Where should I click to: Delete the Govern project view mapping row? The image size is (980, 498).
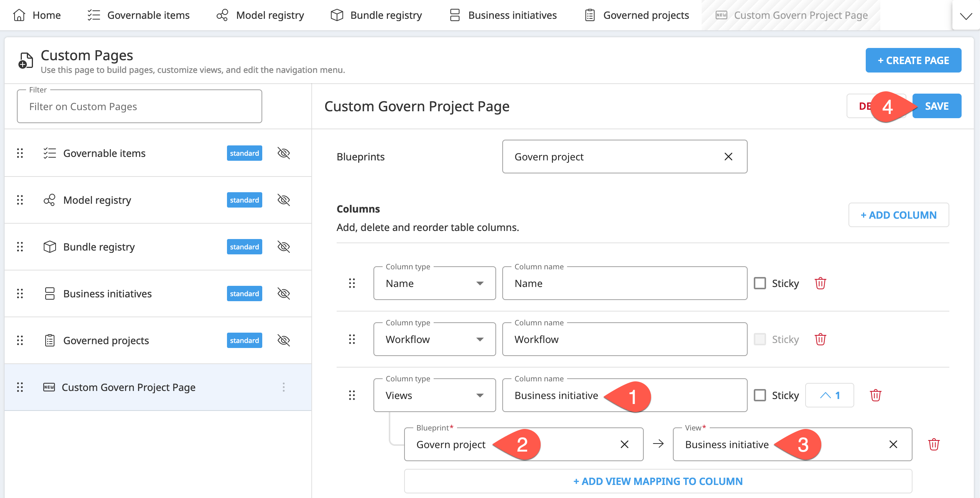(934, 444)
